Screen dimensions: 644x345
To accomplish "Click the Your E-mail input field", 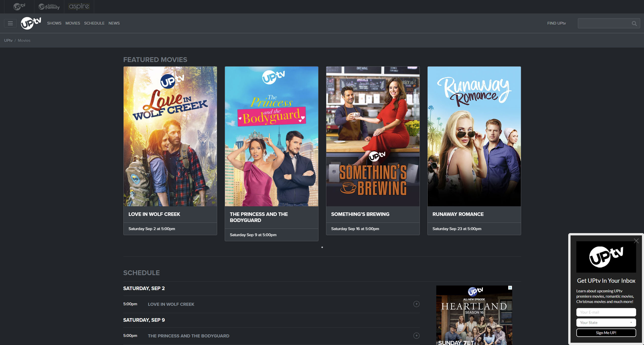I will [606, 312].
